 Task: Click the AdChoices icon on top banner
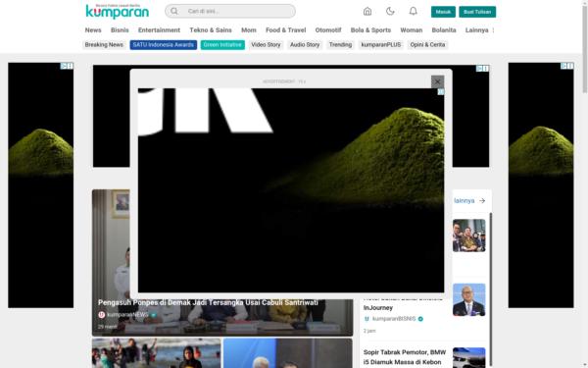[482, 68]
